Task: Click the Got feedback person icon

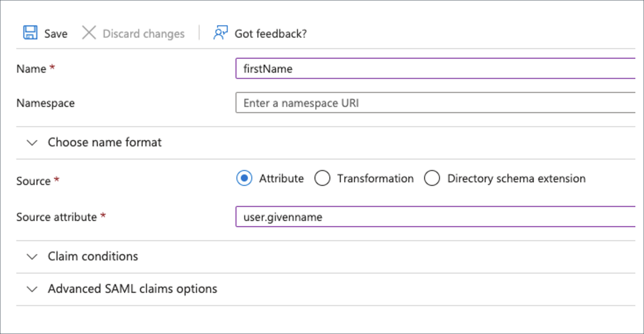Action: pos(220,33)
